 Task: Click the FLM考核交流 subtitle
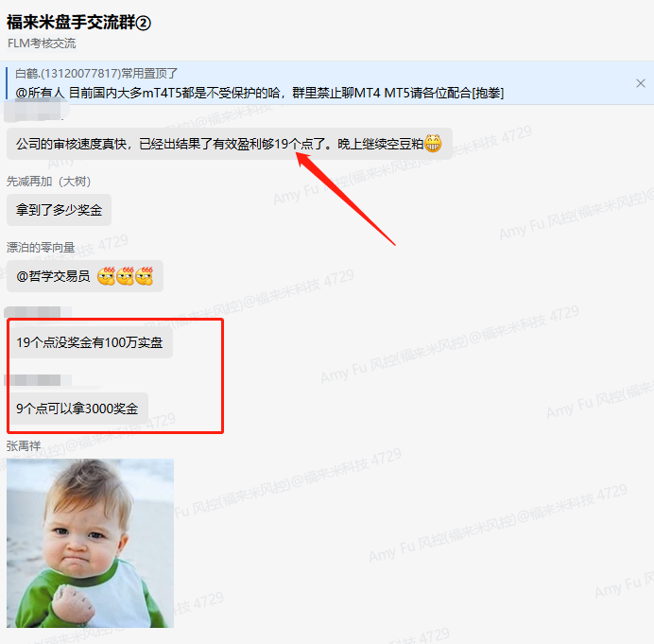coord(42,43)
